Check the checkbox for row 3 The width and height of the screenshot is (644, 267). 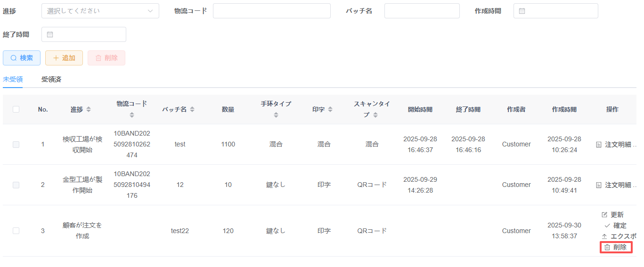point(16,231)
